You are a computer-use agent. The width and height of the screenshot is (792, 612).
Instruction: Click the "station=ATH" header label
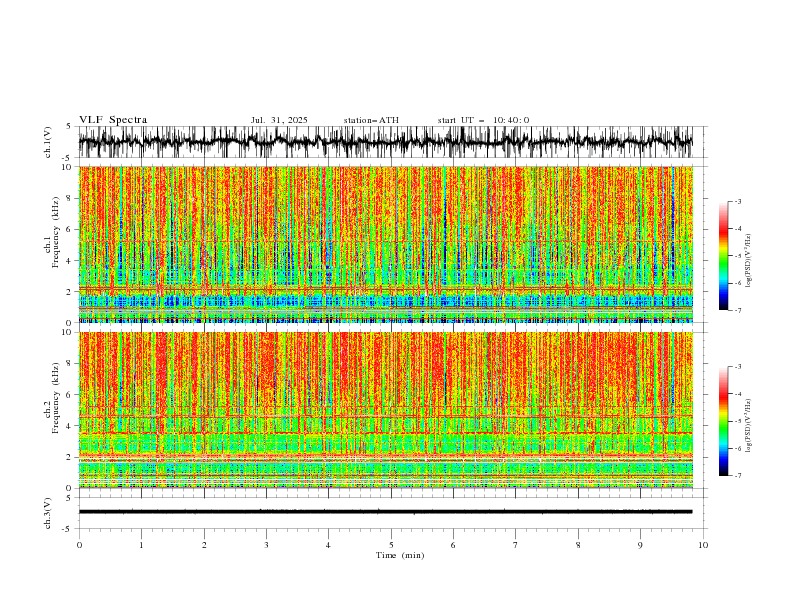click(371, 120)
